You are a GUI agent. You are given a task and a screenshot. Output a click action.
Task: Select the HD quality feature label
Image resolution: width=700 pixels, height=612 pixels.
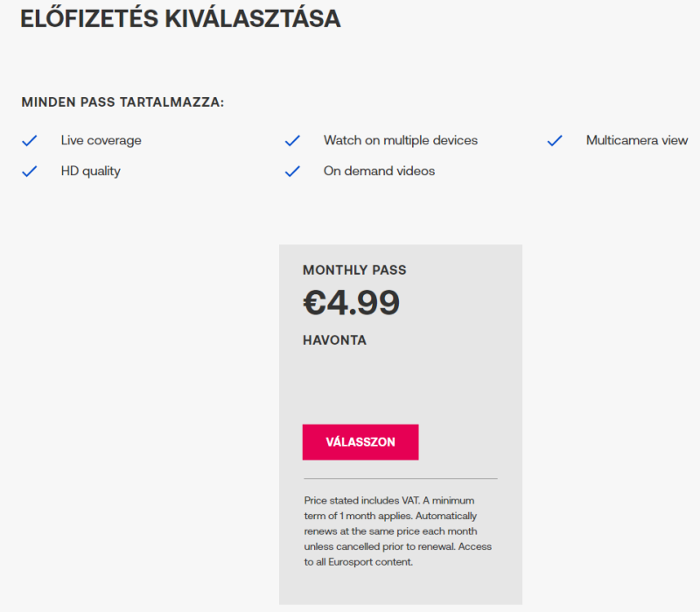click(x=90, y=172)
